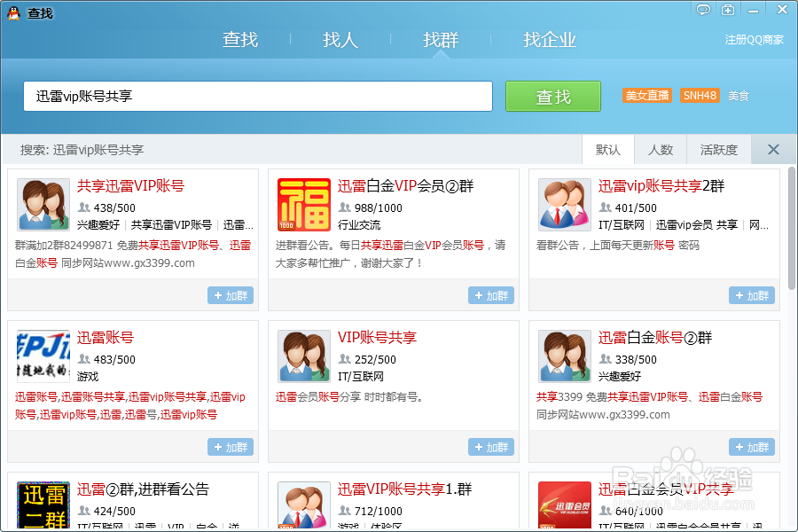Click the 共享迅雷VIP账号 group avatar
Image resolution: width=798 pixels, height=532 pixels.
(43, 204)
